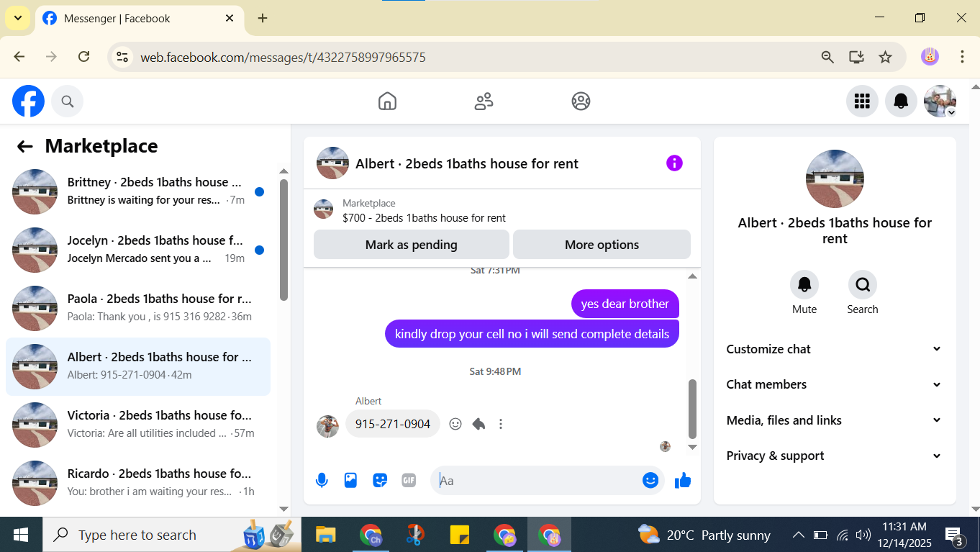Open the emoji picker in message box
Image resolution: width=980 pixels, height=552 pixels.
click(x=650, y=481)
